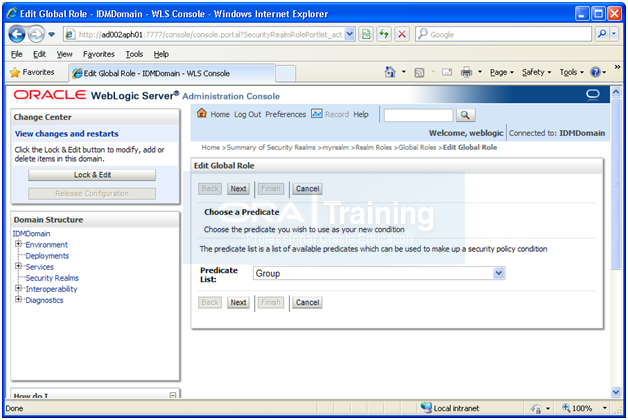Open the address bar URL dropdown

click(x=350, y=34)
